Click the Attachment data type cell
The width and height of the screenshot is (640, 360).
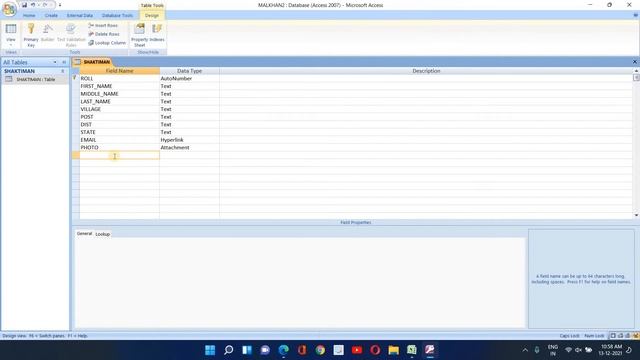coord(189,147)
